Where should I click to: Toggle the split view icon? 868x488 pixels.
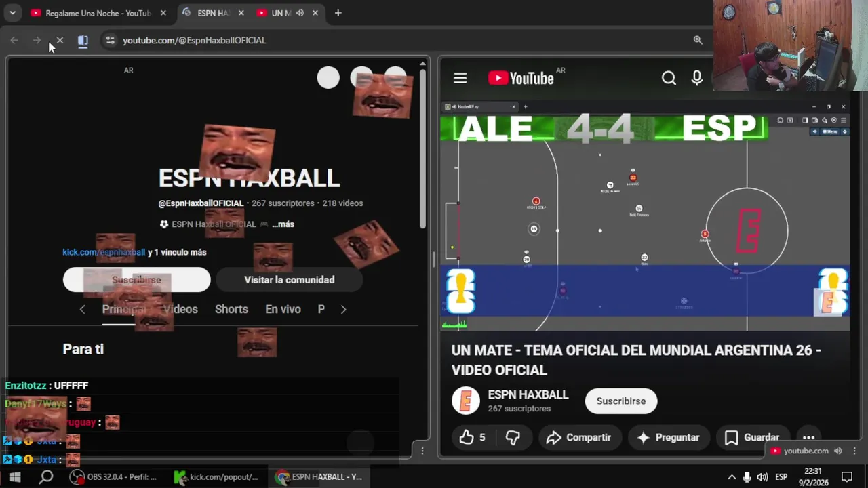point(83,41)
